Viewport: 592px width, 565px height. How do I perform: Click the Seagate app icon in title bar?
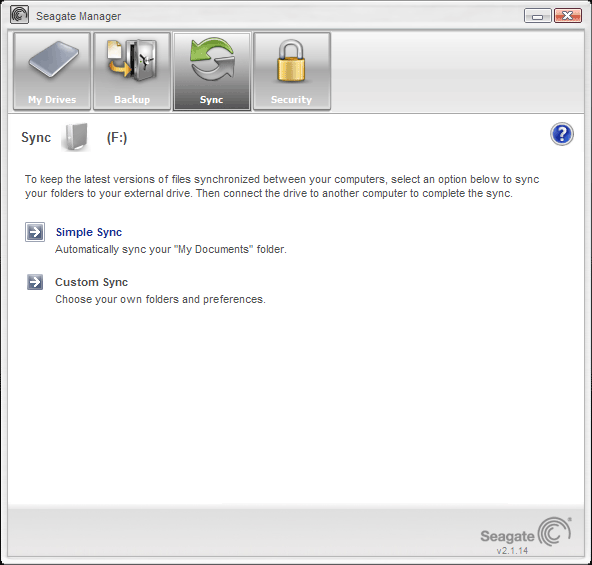[x=20, y=15]
